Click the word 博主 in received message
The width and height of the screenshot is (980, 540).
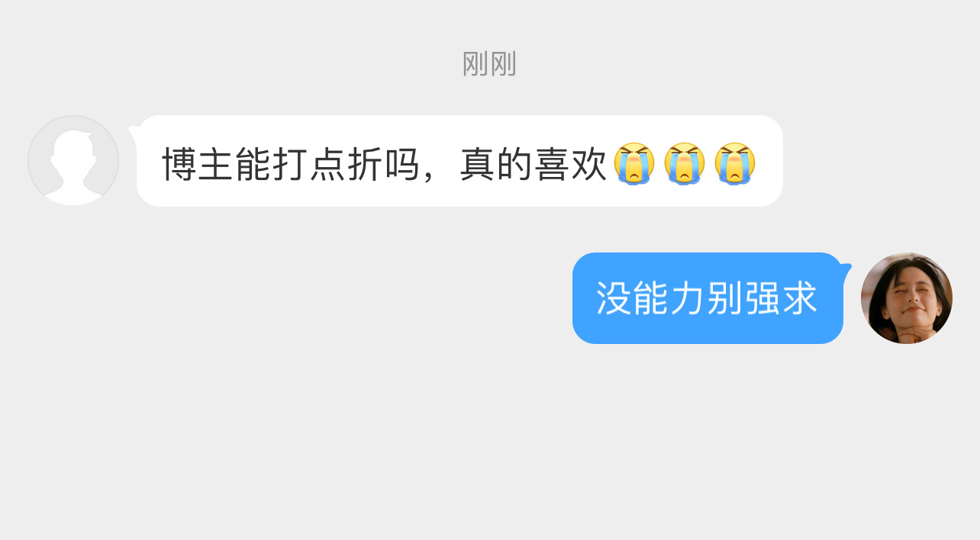(198, 165)
